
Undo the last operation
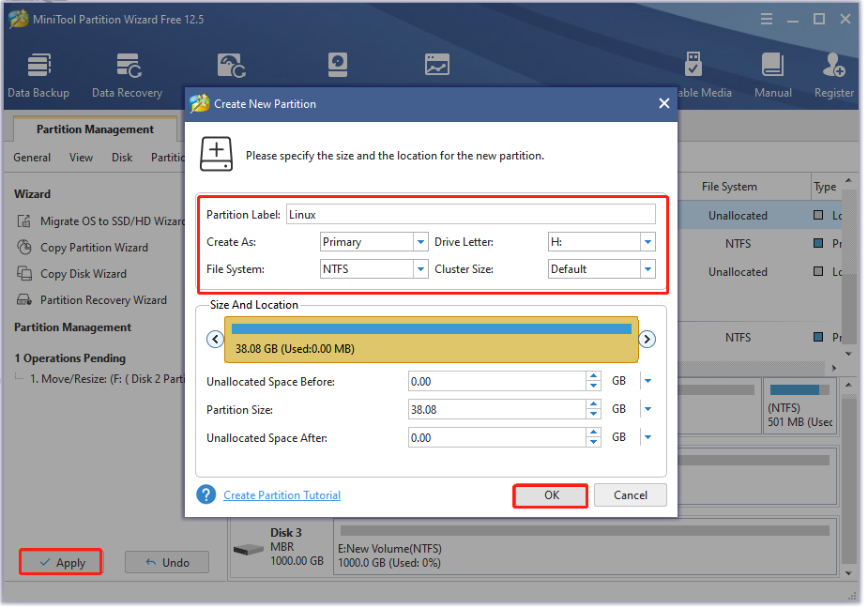point(167,564)
